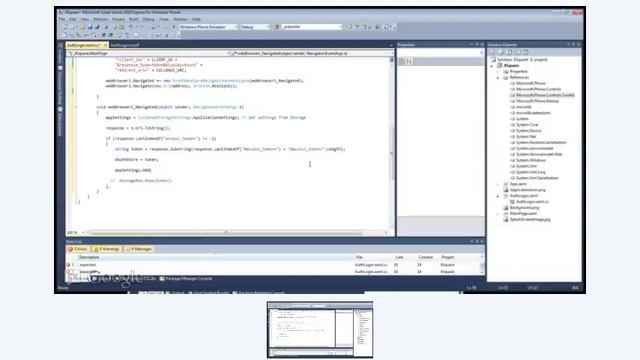
Task: Open the editor zoom percentage dropdown
Action: coord(76,233)
